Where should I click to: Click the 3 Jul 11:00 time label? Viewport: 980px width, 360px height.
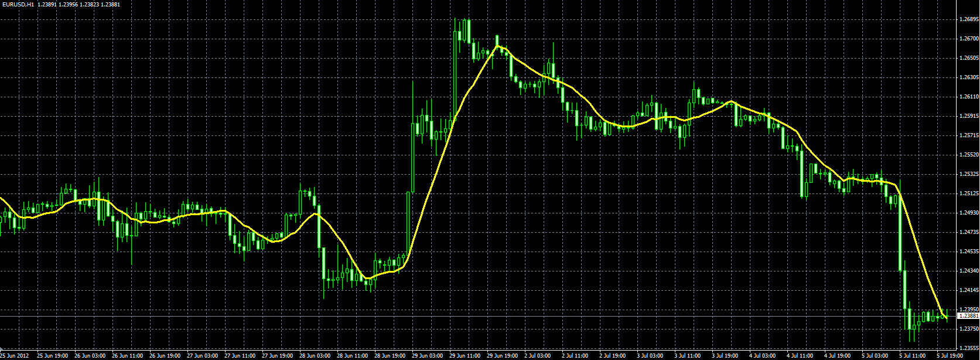(688, 355)
